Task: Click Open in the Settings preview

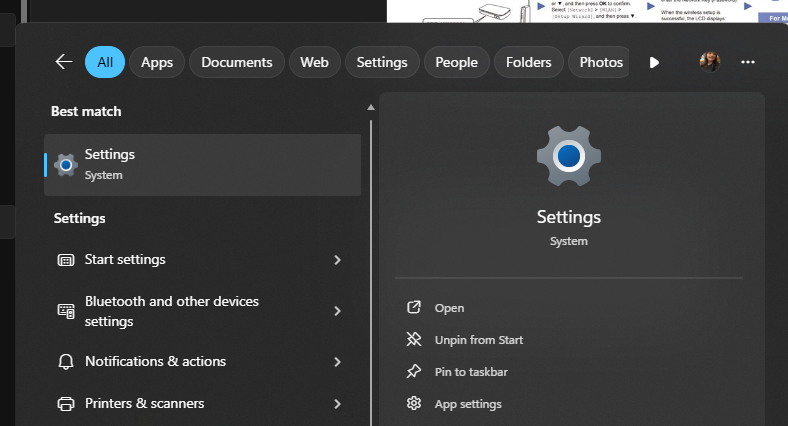Action: pos(449,308)
